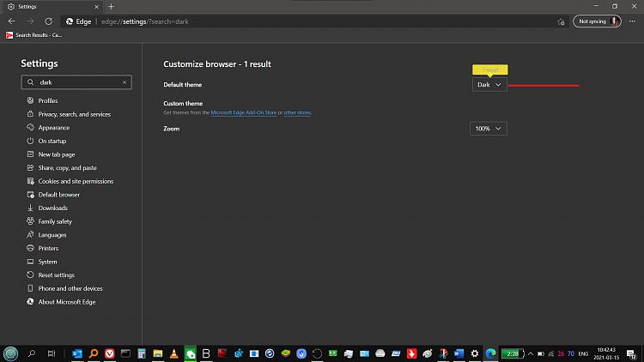Open Outlook from the taskbar
Viewport: 644px width, 362px height.
click(x=77, y=353)
